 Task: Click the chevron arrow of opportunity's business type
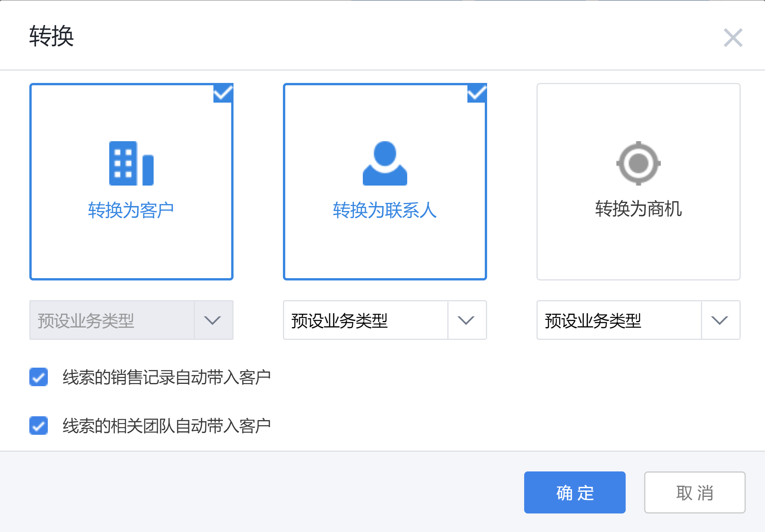[x=719, y=320]
